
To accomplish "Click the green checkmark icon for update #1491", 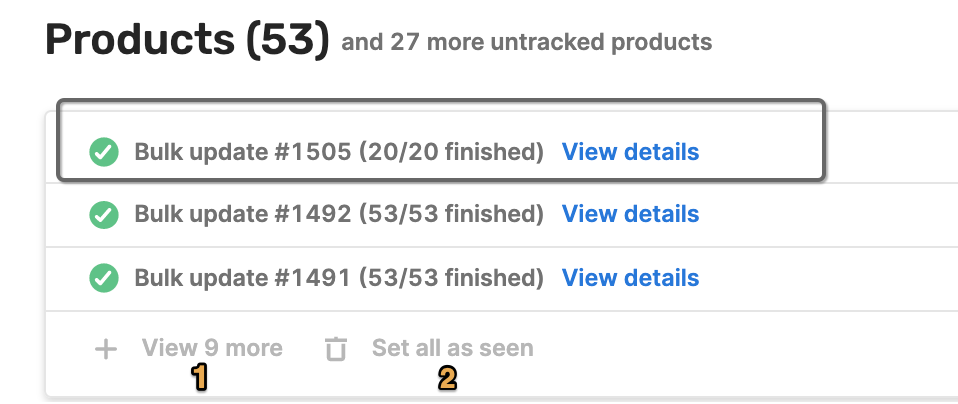I will [x=104, y=278].
